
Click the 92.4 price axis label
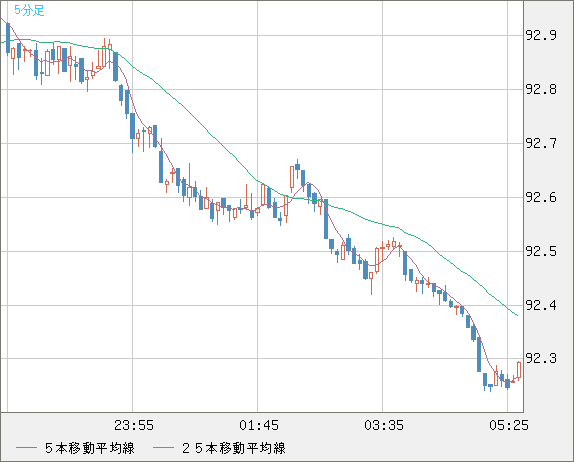[x=541, y=305]
